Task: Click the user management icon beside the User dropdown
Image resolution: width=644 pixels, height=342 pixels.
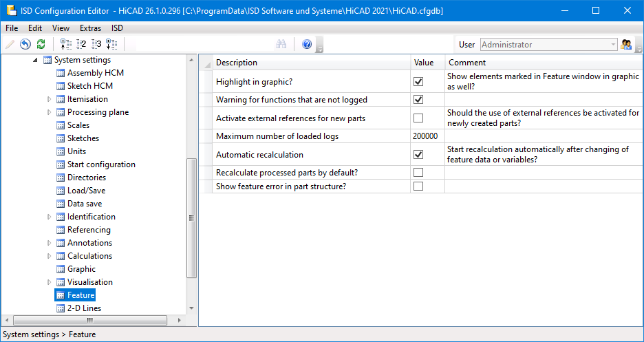Action: pyautogui.click(x=626, y=44)
